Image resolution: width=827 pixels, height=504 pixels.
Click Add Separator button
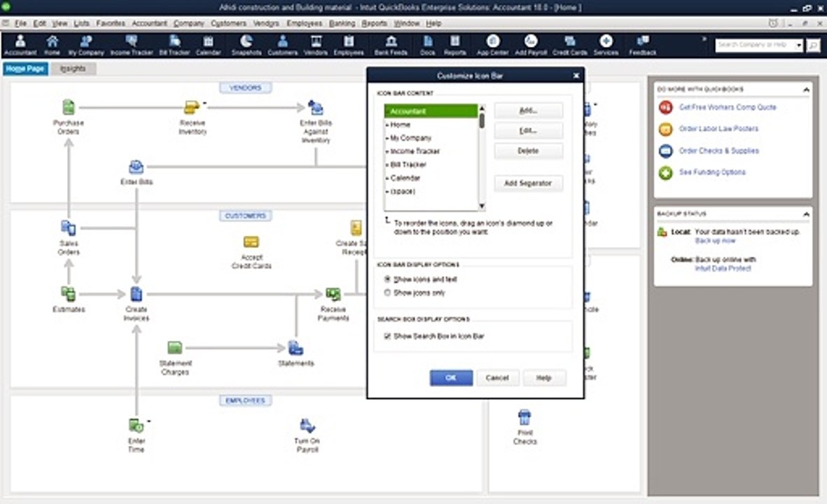(x=528, y=183)
